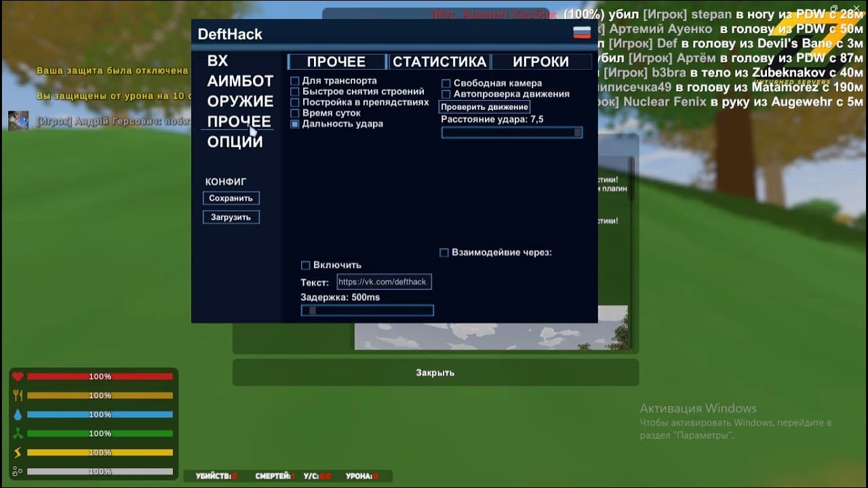868x488 pixels.
Task: Toggle the "Для транспорта" checkbox
Action: [x=295, y=81]
